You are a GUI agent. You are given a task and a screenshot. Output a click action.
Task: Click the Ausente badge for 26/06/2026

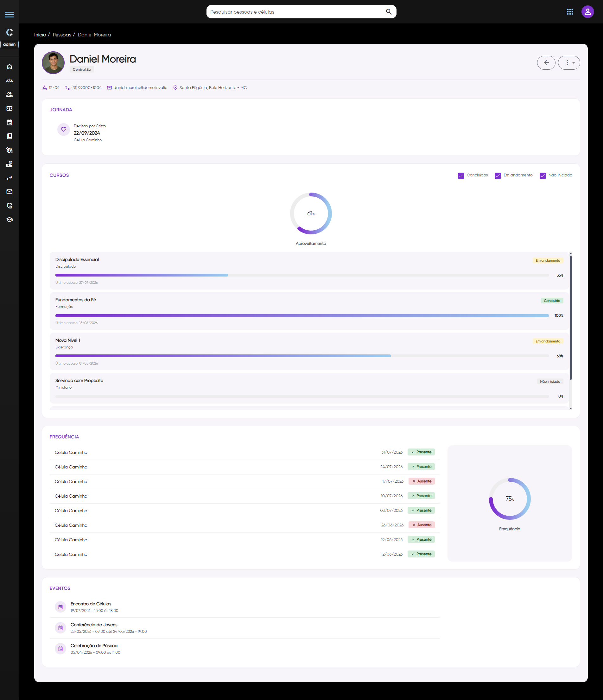tap(422, 525)
